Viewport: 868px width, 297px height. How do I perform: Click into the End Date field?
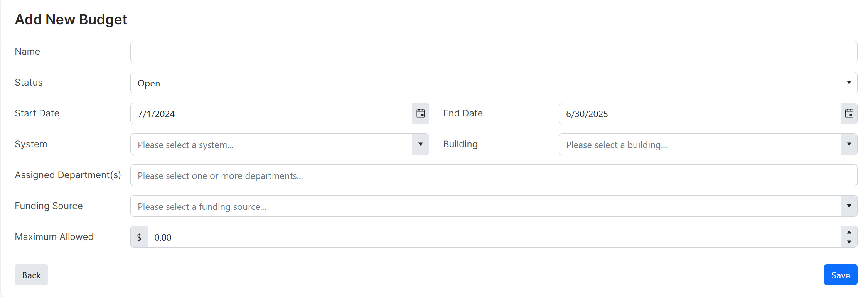(700, 113)
